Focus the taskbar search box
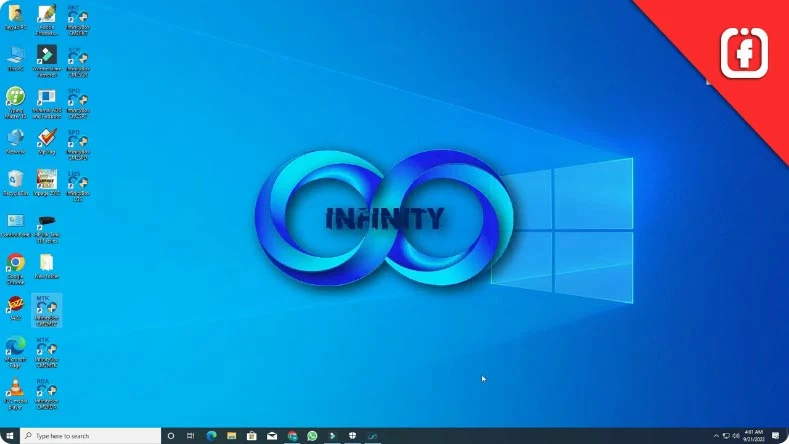 click(x=91, y=436)
